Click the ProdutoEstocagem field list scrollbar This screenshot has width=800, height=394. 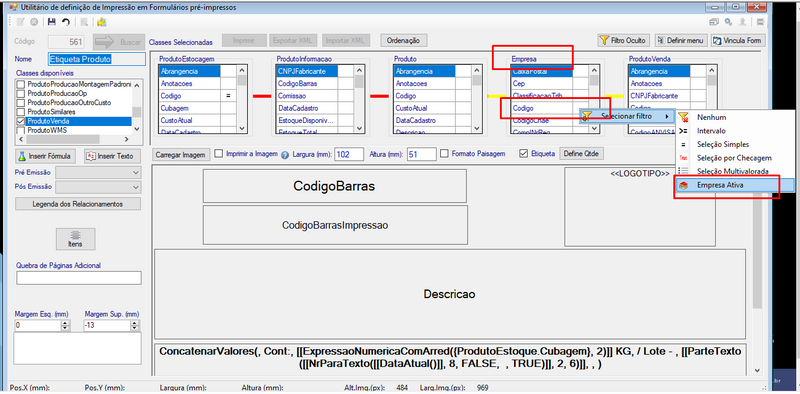[x=242, y=99]
